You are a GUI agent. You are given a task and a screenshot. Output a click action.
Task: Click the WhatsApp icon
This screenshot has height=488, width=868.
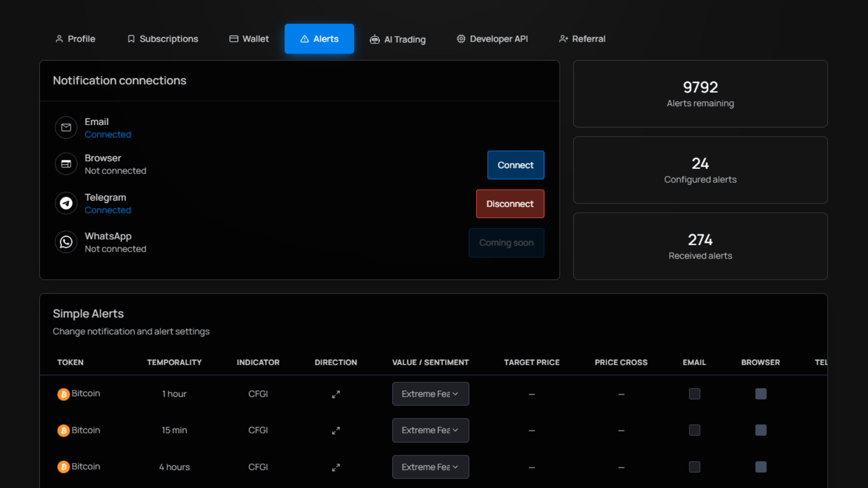66,242
